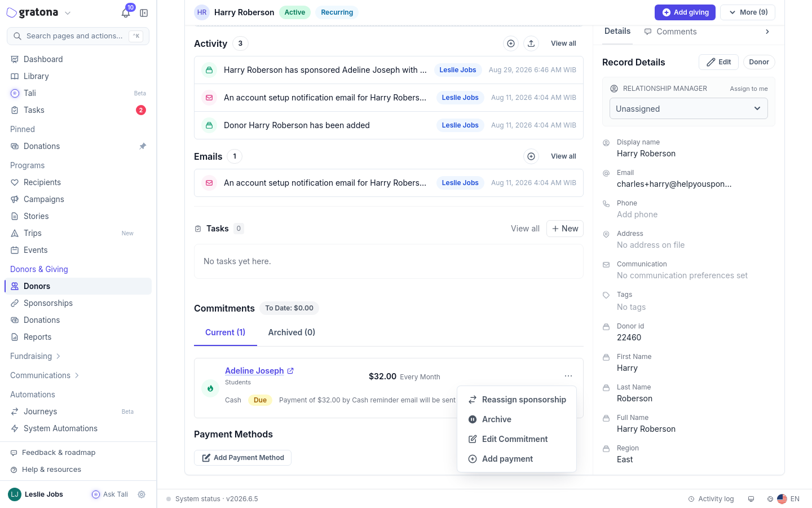This screenshot has height=508, width=812.
Task: Click the Add giving button
Action: 685,12
